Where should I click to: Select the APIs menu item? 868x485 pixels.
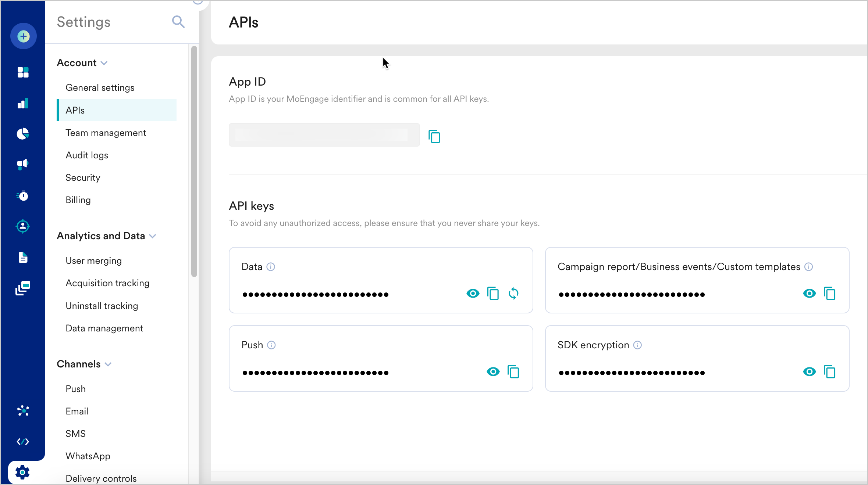[x=117, y=110]
